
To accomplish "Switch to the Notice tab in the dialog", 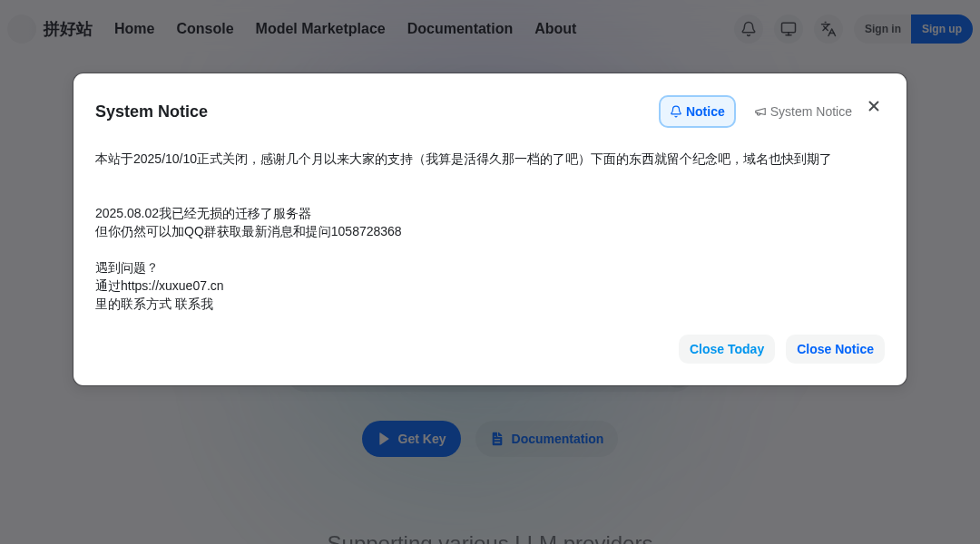I will tap(697, 112).
